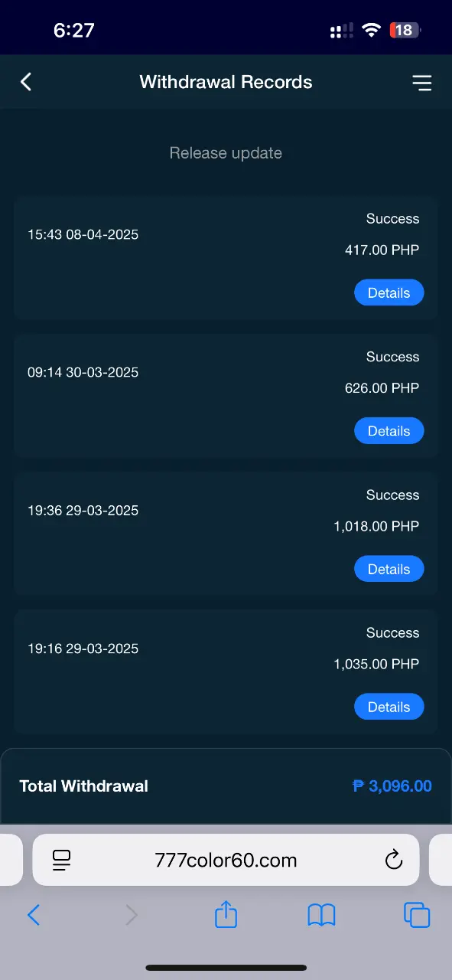The image size is (452, 980).
Task: Open the hamburger menu icon in the header
Action: (x=421, y=83)
